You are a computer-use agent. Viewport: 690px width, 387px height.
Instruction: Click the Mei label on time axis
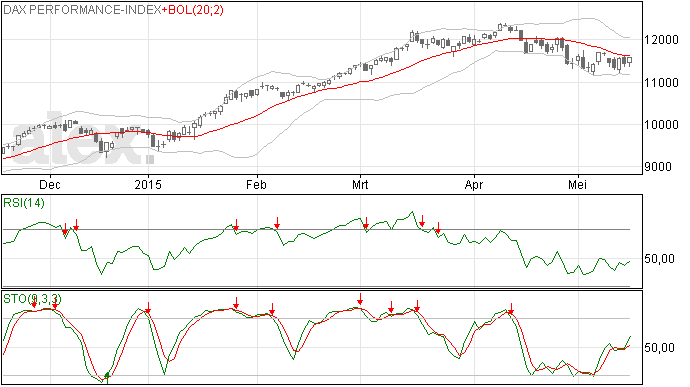[x=577, y=184]
